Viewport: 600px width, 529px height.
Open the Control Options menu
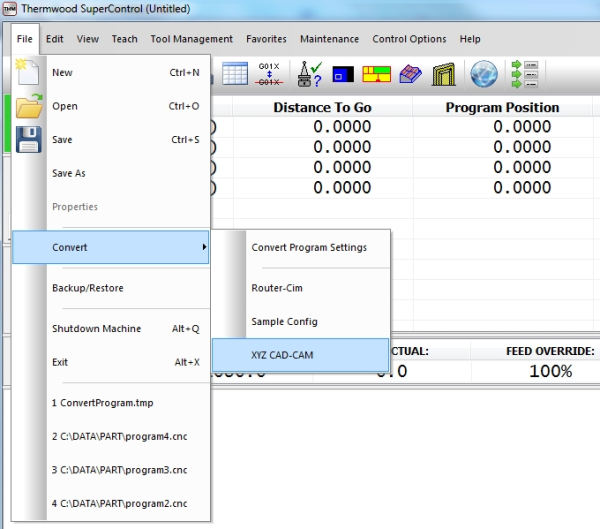coord(409,39)
